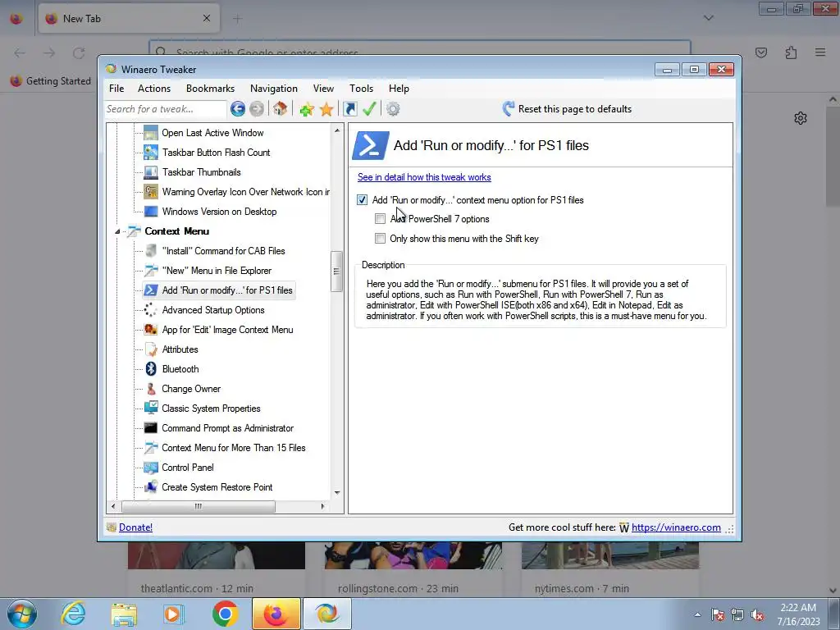This screenshot has height=630, width=840.
Task: Click the Donate! link
Action: (x=135, y=527)
